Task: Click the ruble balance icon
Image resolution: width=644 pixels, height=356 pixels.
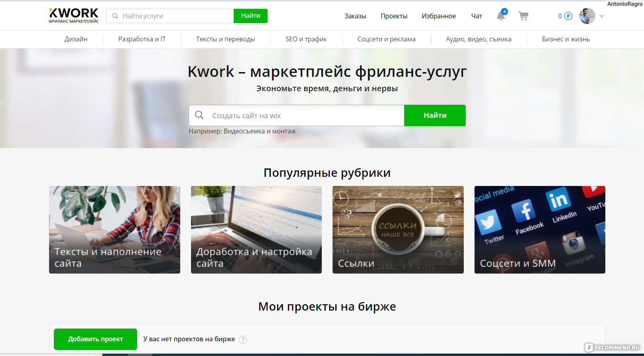Action: [568, 16]
